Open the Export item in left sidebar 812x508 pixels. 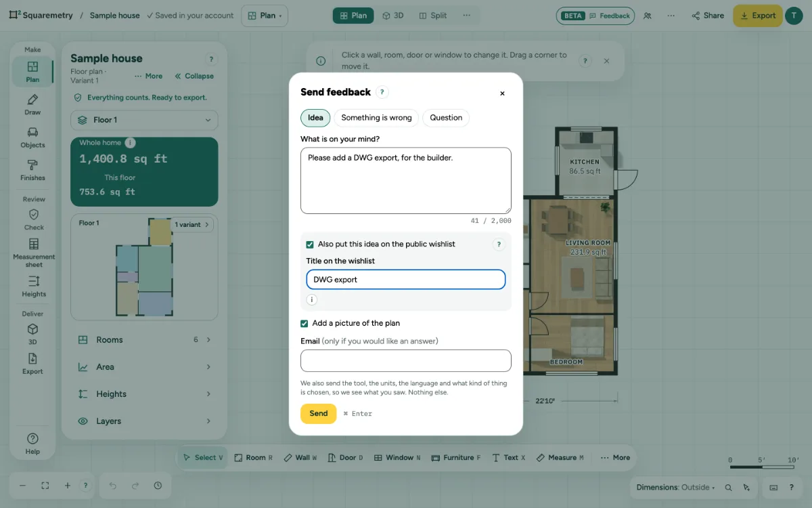32,363
